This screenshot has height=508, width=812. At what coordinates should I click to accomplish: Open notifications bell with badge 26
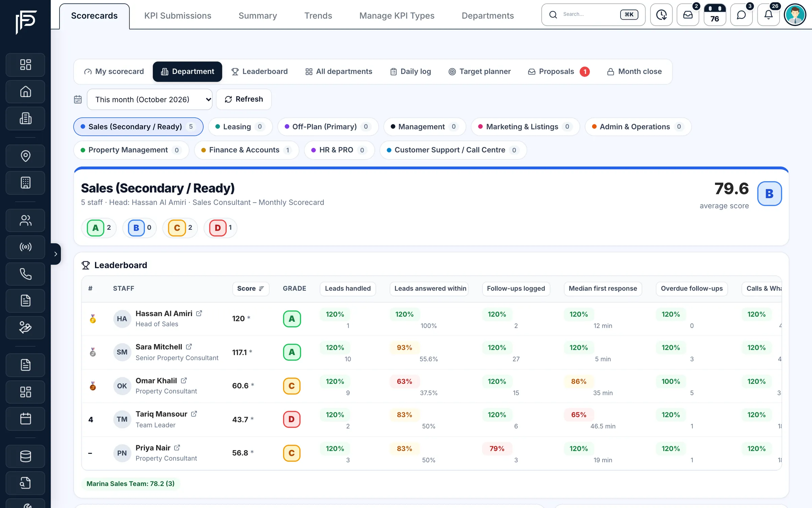[x=768, y=15]
